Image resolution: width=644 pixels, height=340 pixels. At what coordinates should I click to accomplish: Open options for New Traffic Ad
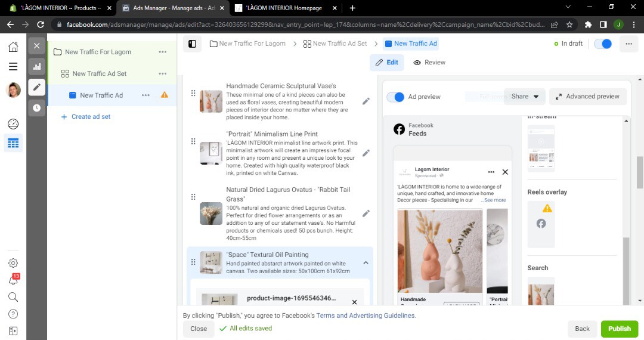click(x=146, y=95)
